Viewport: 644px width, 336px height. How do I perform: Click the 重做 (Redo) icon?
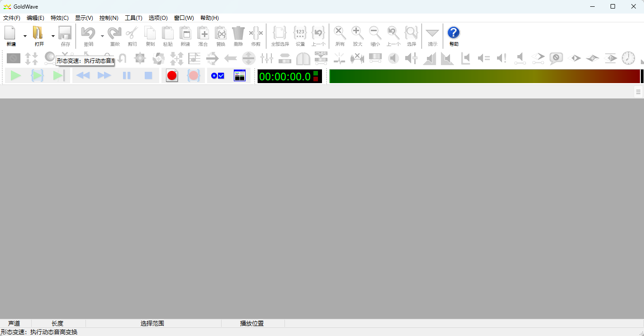coord(115,36)
